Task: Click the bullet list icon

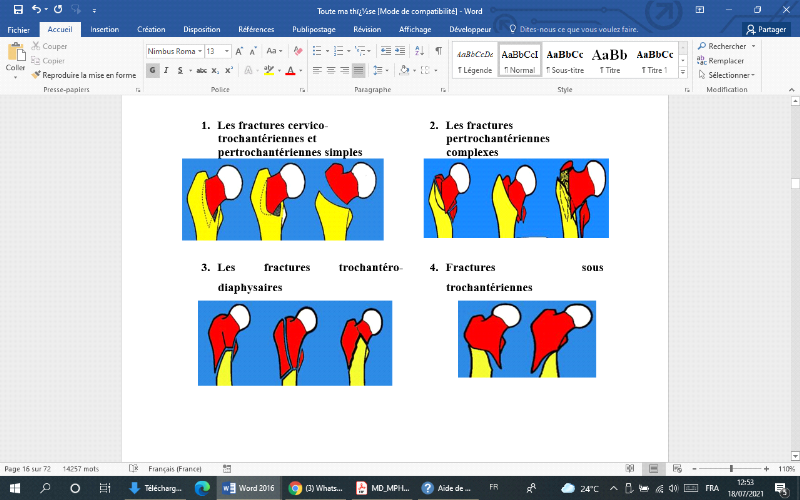Action: tap(316, 51)
